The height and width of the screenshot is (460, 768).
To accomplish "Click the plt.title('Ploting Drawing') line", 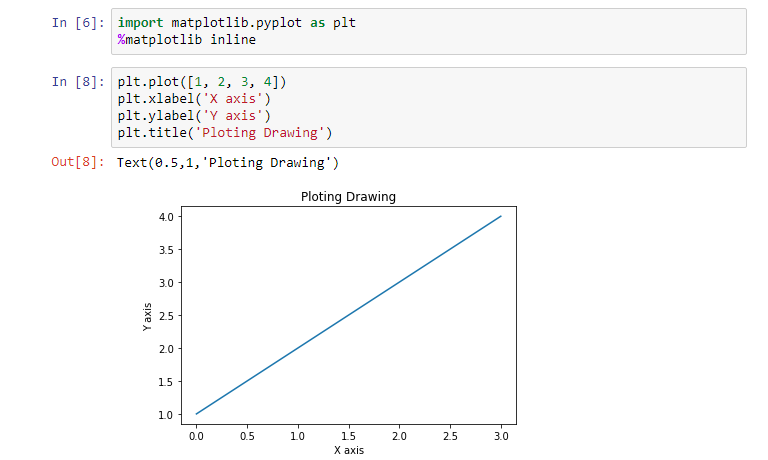I will 225,133.
